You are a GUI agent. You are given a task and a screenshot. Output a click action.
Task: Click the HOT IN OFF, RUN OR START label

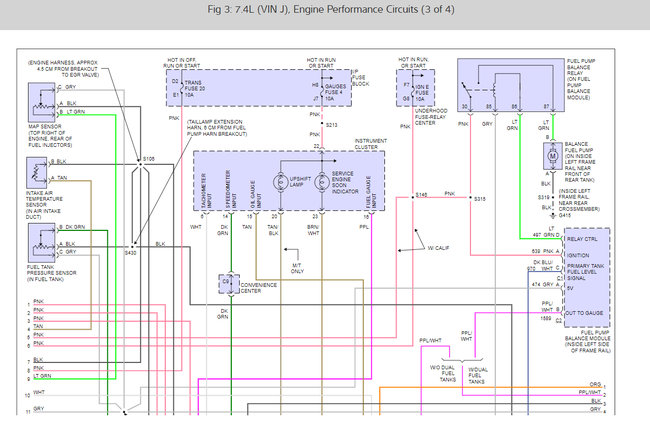point(182,63)
